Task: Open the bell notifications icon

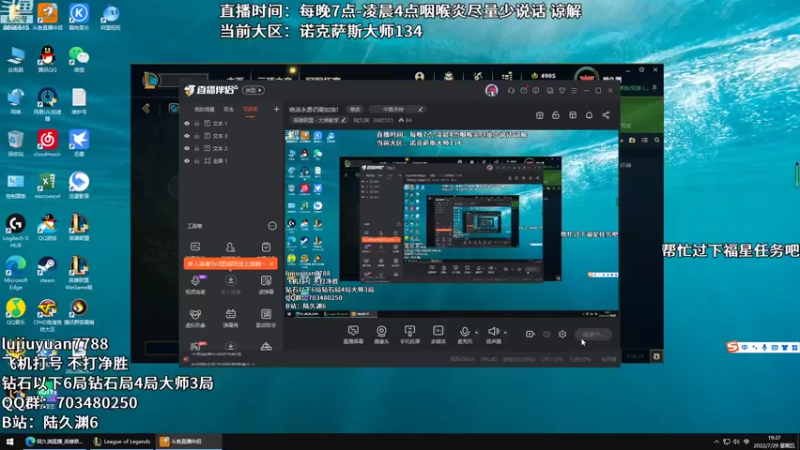Action: [589, 115]
